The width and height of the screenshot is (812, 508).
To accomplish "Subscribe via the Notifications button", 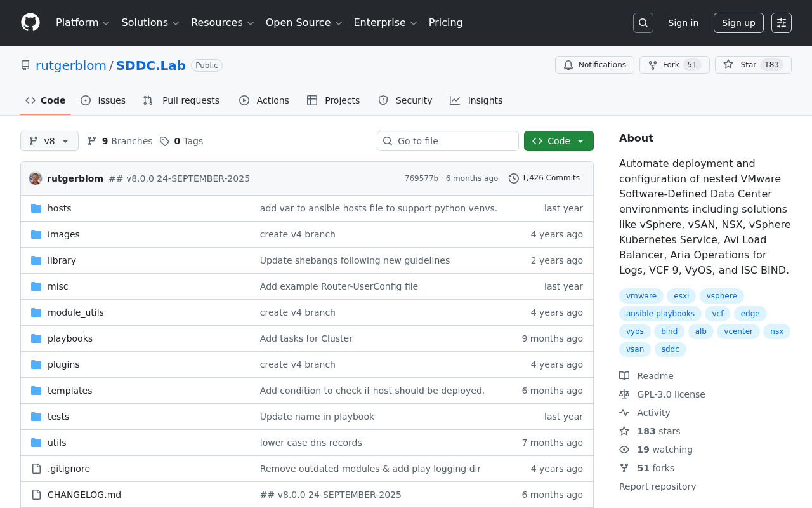I will (x=594, y=65).
